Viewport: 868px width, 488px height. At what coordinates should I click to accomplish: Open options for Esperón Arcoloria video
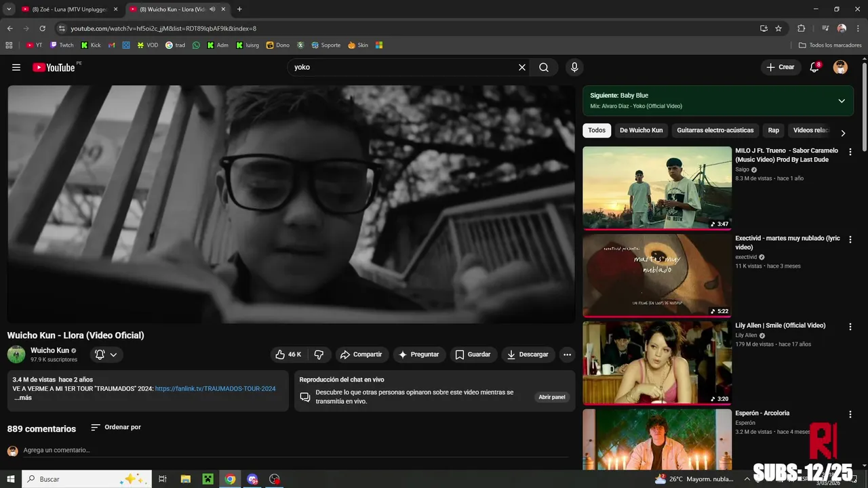850,414
